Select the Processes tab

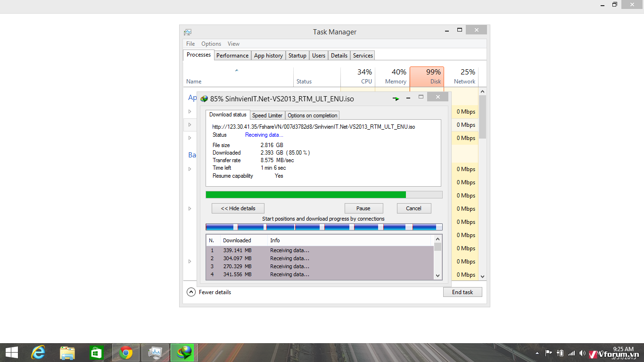tap(198, 55)
